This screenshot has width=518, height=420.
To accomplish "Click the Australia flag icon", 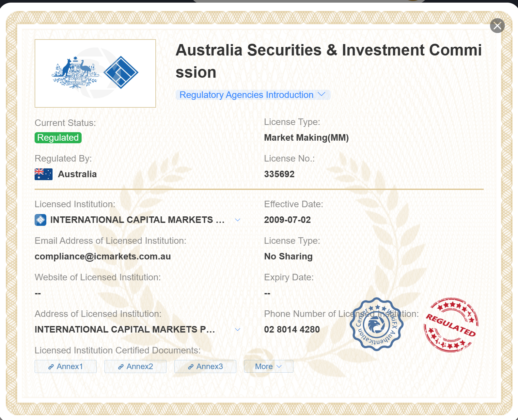I will click(43, 174).
